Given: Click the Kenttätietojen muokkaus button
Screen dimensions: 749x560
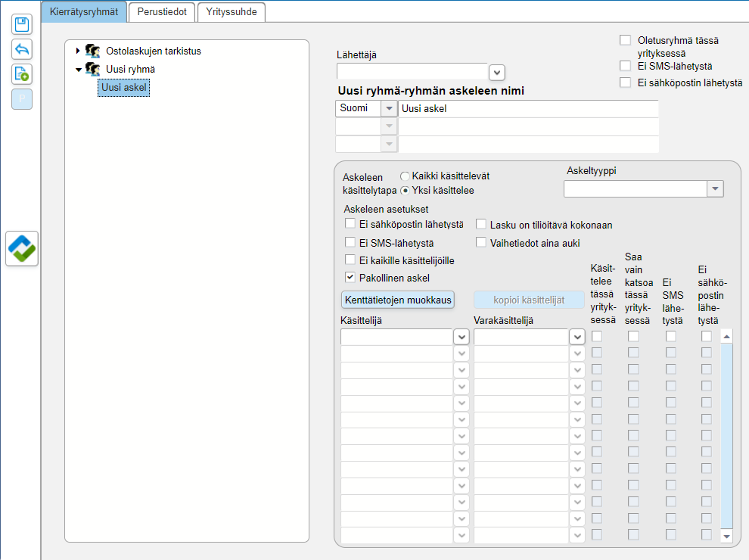Looking at the screenshot, I should (398, 300).
